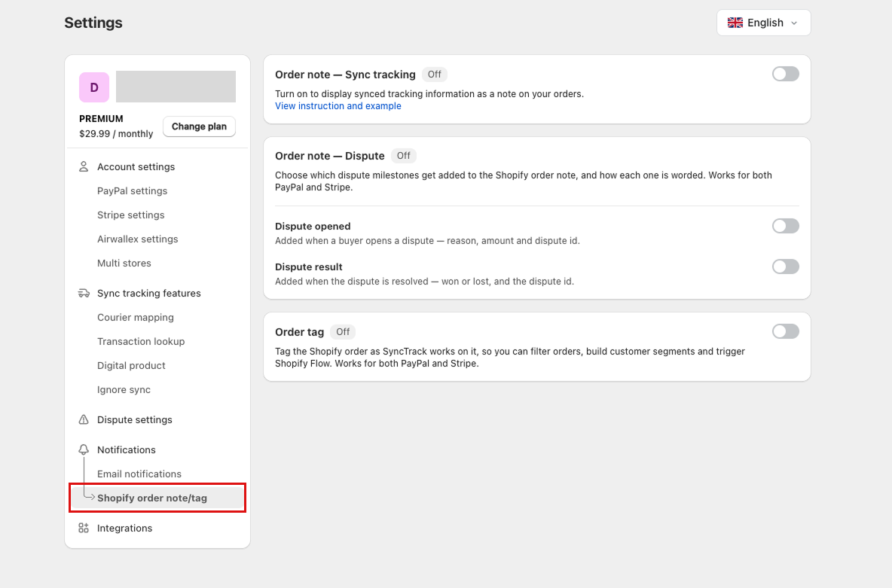The width and height of the screenshot is (892, 588).
Task: Enable the Order tag toggle
Action: [786, 331]
